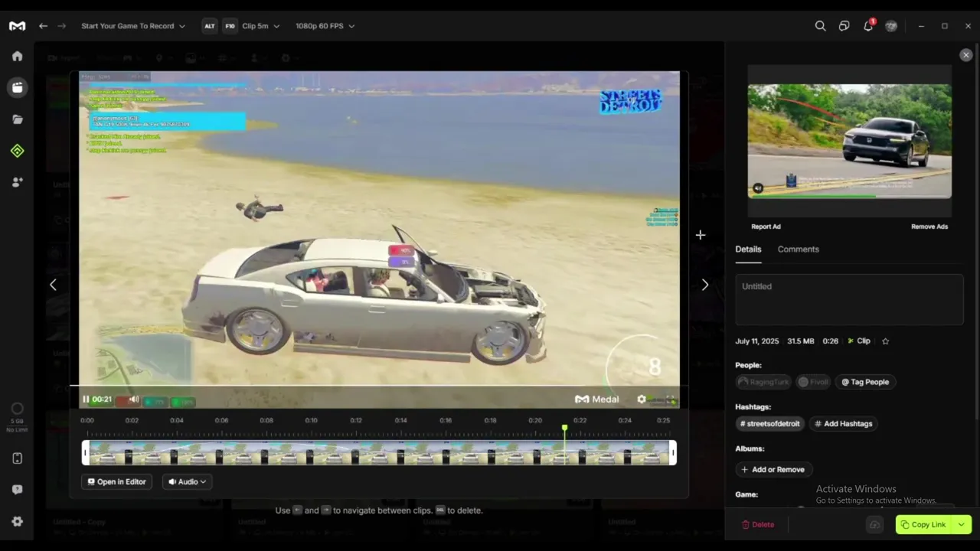
Task: Select the streetsofdetroit hashtag chip
Action: [769, 424]
